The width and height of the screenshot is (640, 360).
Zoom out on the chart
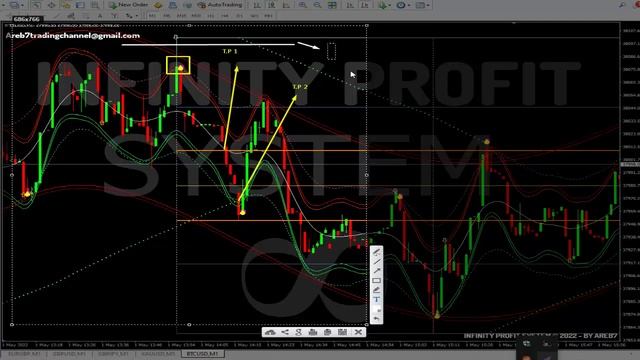318,5
